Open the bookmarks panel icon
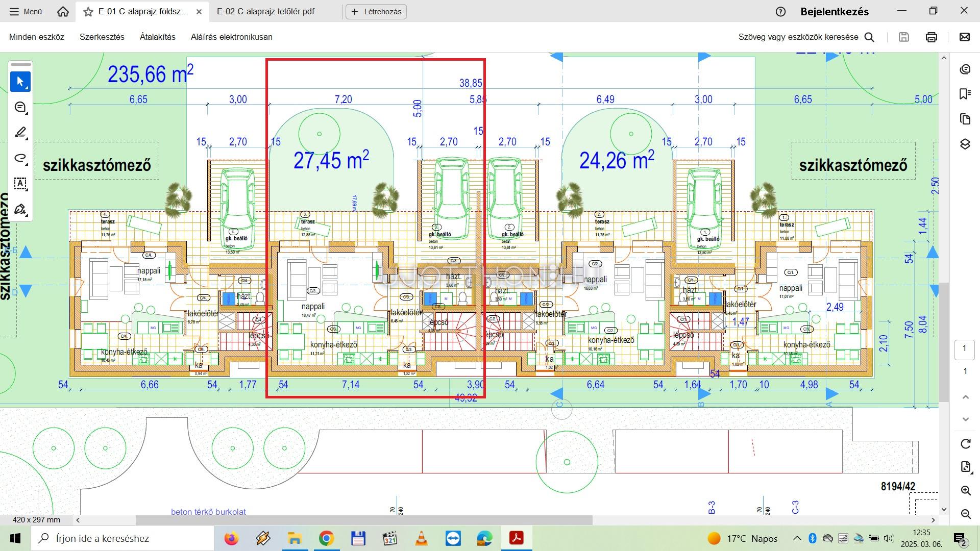The width and height of the screenshot is (980, 551). point(965,94)
